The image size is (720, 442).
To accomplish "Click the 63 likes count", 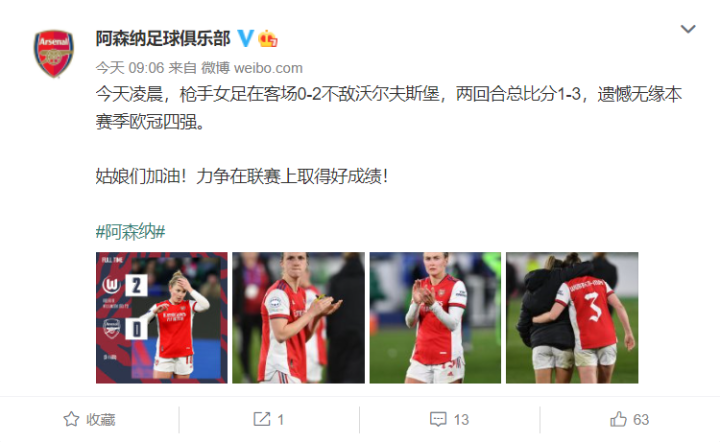I will 641,420.
